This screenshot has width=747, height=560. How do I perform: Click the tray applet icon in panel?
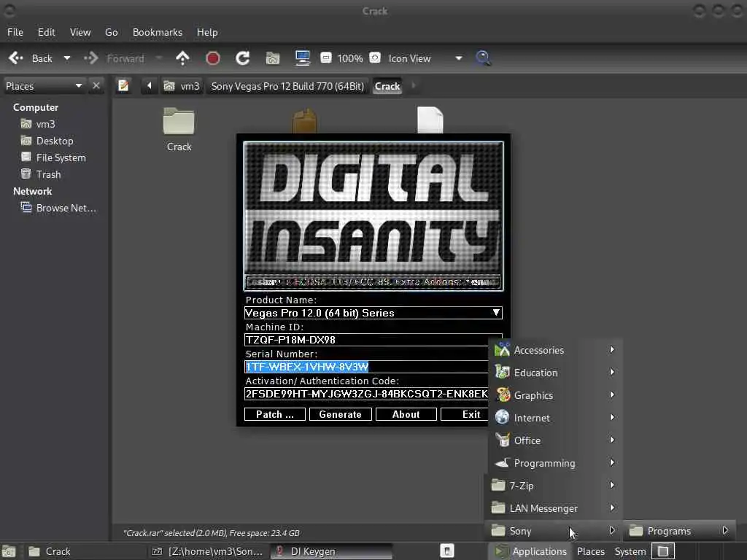point(447,551)
